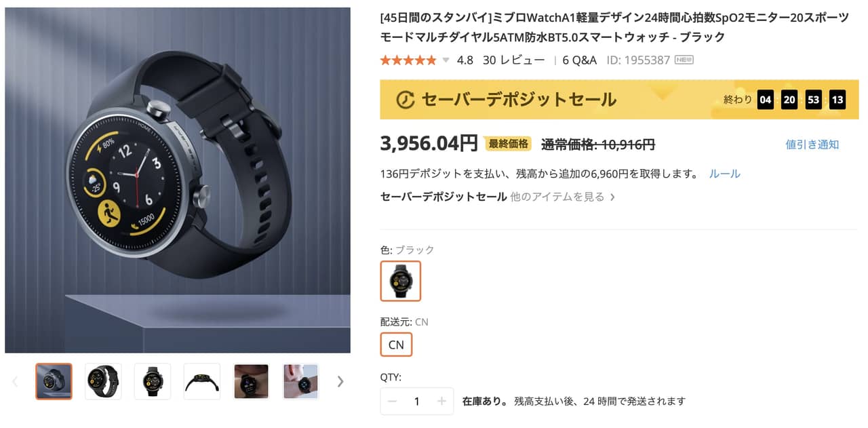Click the saver deposit sale clock icon

[405, 100]
